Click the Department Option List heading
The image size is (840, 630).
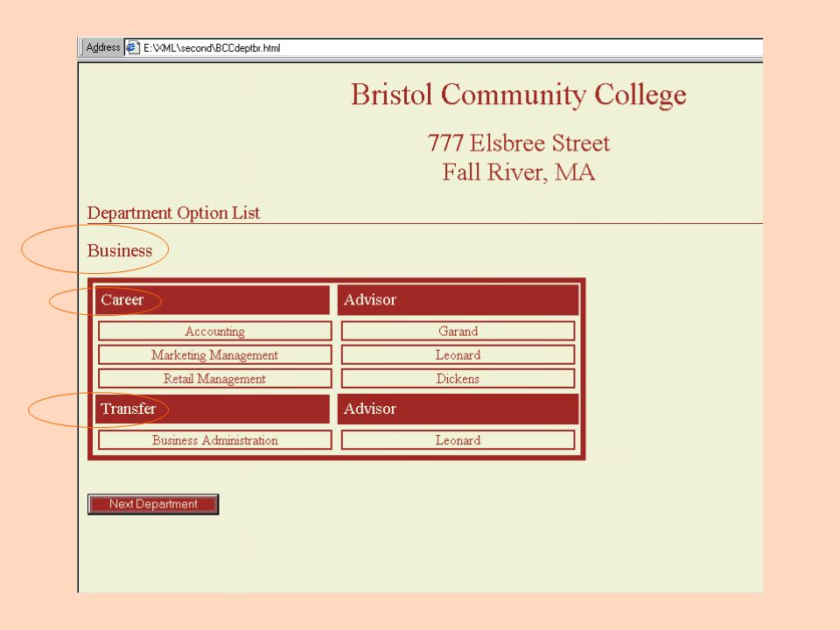[x=173, y=213]
